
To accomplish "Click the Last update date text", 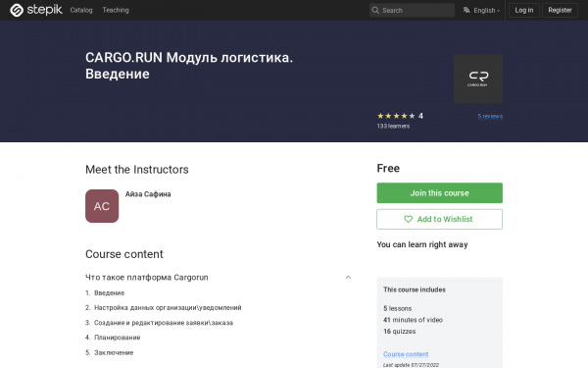I will pyautogui.click(x=411, y=365).
